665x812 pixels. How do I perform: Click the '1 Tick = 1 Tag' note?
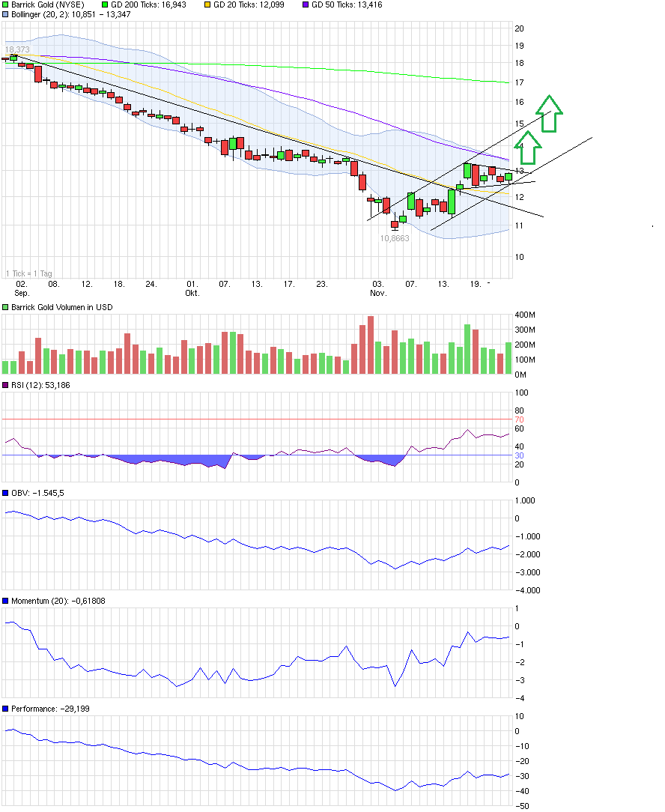click(x=29, y=273)
